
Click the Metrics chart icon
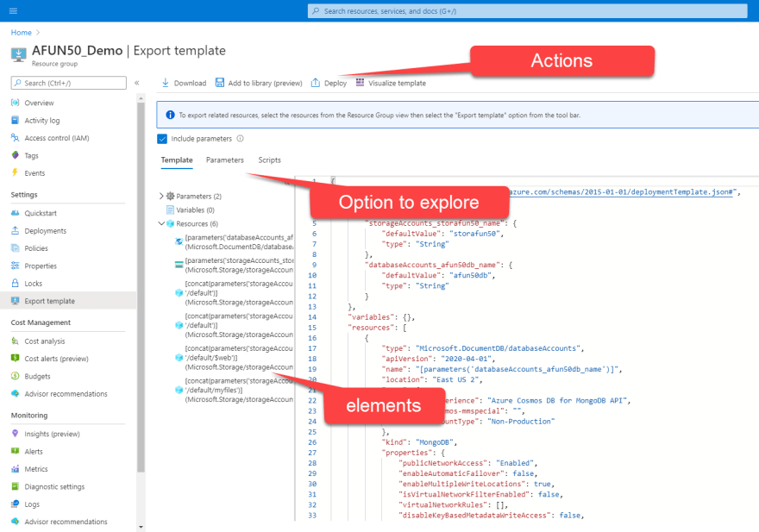(15, 468)
